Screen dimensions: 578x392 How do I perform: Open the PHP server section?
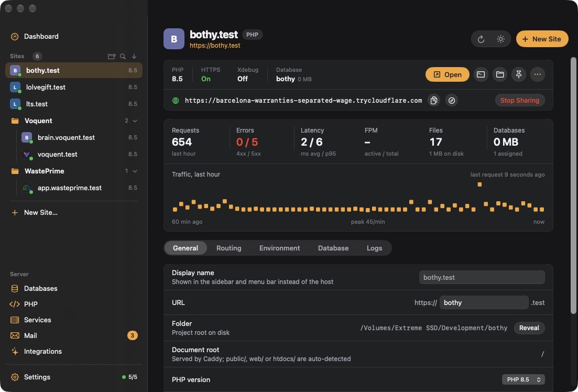coord(24,304)
